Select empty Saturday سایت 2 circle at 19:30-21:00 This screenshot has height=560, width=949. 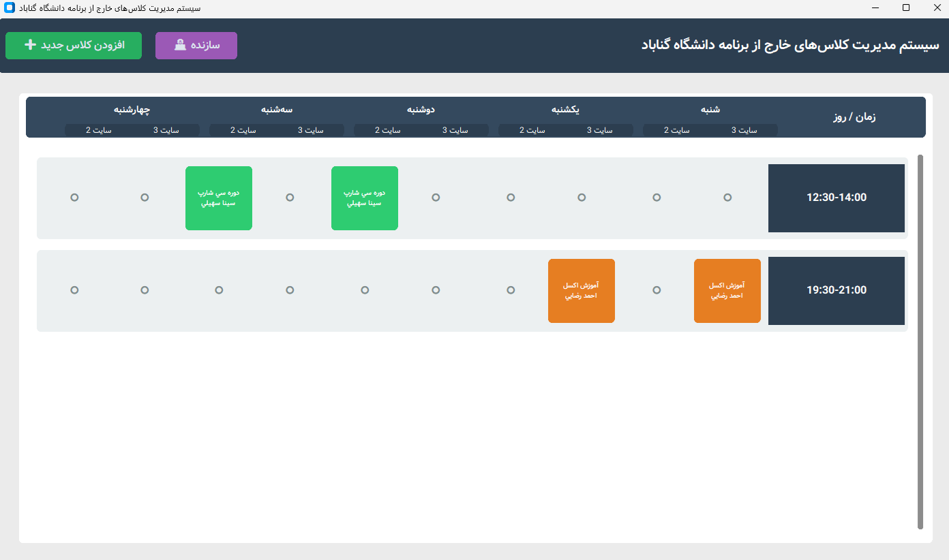(x=657, y=290)
